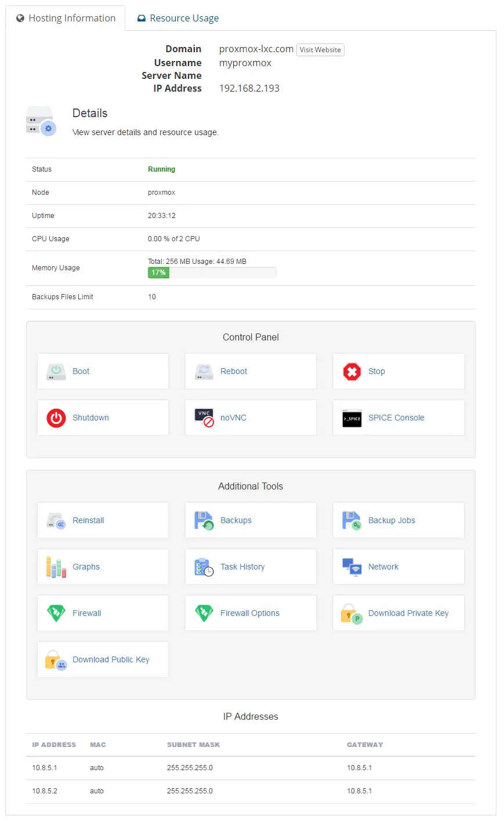
Task: Click the black SPICE Console icon
Action: pos(352,418)
